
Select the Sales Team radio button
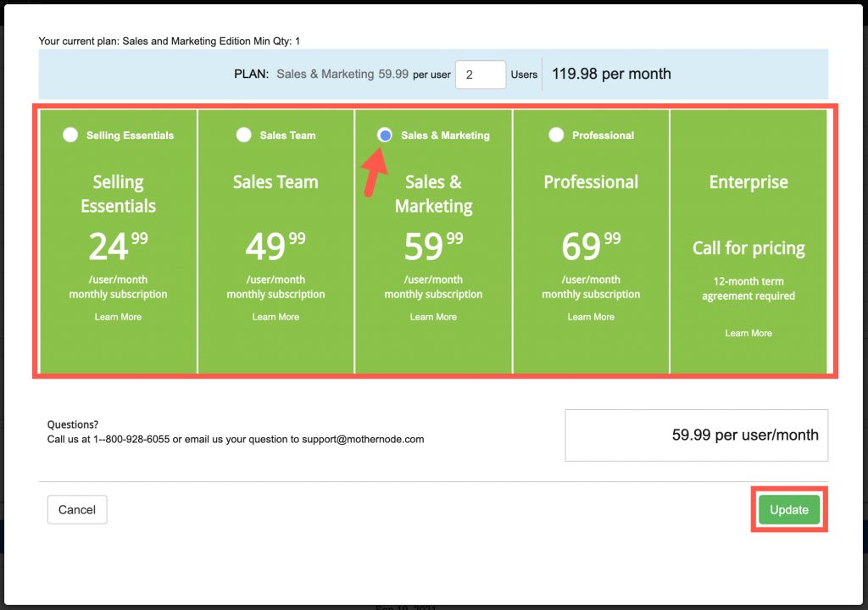tap(244, 135)
